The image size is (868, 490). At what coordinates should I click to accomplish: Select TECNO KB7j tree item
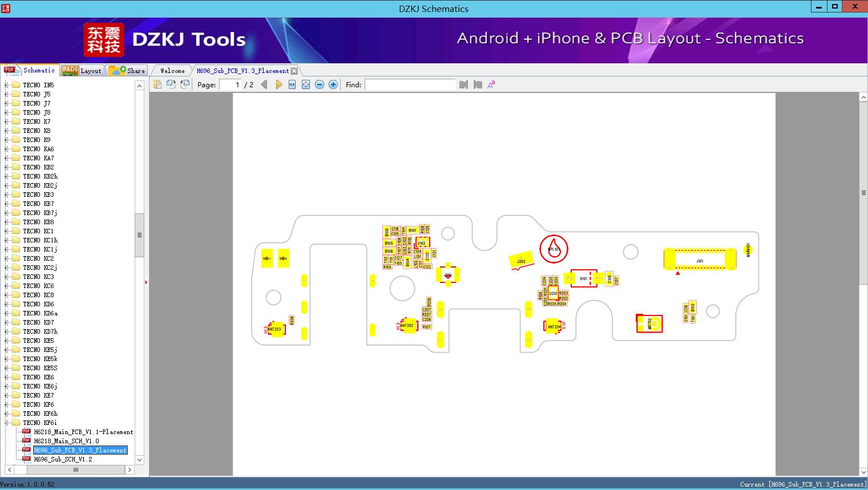coord(40,213)
